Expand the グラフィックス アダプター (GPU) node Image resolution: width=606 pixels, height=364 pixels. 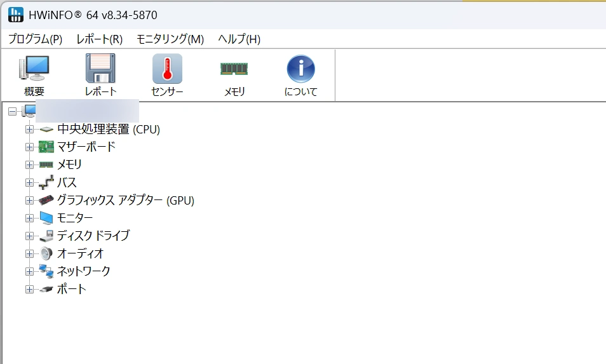coord(29,201)
